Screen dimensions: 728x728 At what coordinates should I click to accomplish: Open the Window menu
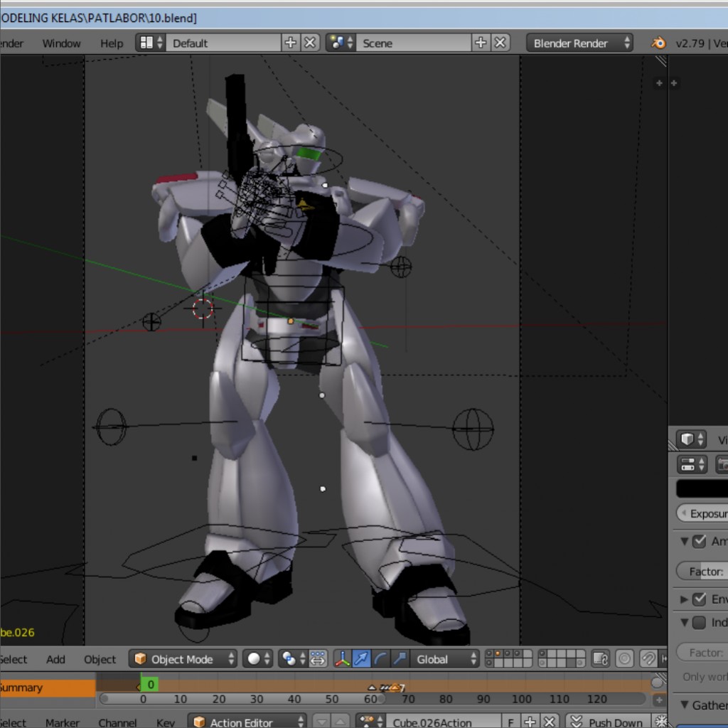click(61, 43)
